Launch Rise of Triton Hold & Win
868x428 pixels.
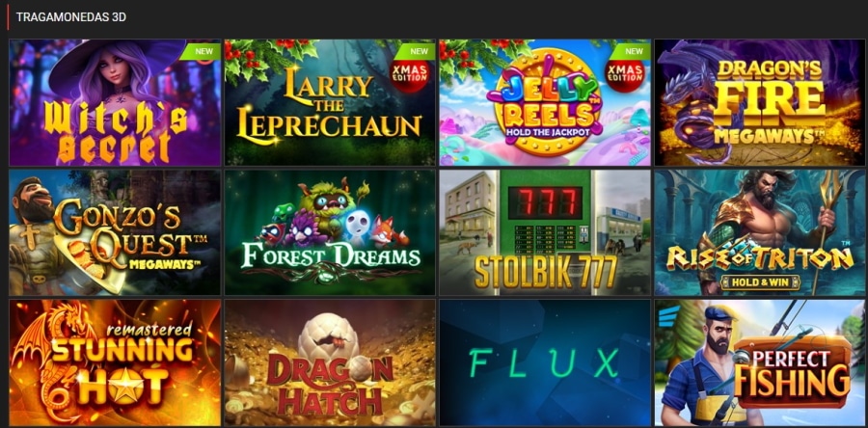pos(760,232)
